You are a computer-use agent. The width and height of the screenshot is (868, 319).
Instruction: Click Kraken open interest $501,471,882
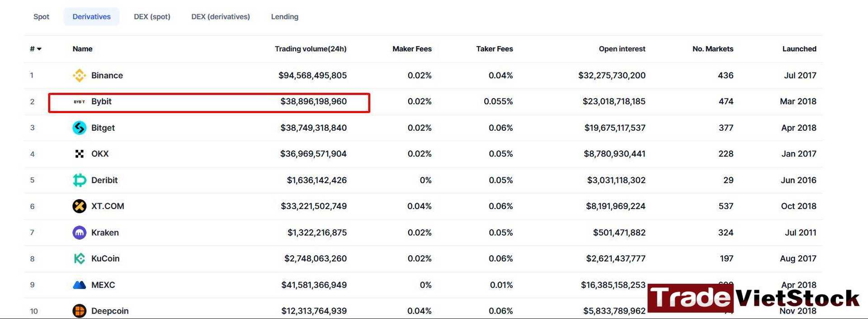(x=619, y=233)
